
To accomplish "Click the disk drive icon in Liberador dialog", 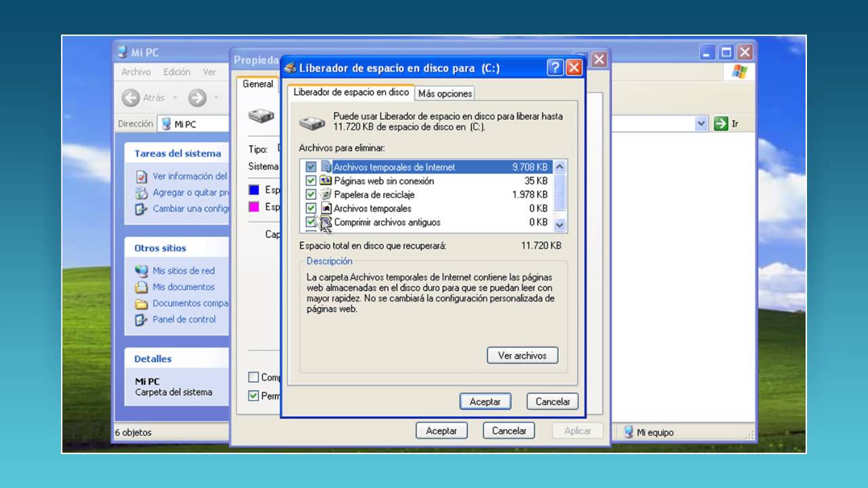I will pos(313,123).
